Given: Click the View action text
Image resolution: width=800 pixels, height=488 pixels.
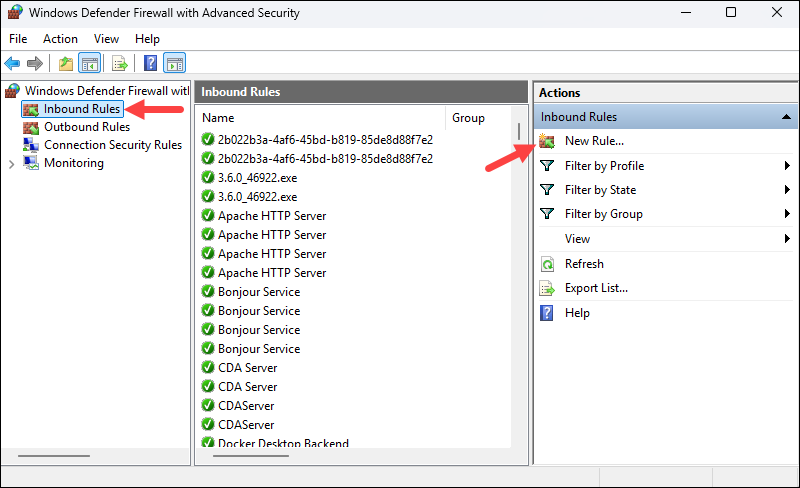Looking at the screenshot, I should click(577, 239).
